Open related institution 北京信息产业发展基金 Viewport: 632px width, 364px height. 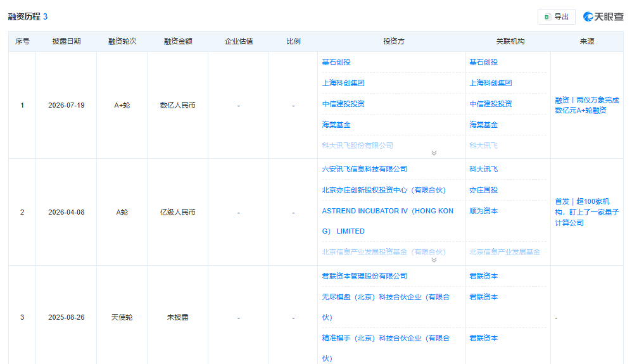(505, 252)
